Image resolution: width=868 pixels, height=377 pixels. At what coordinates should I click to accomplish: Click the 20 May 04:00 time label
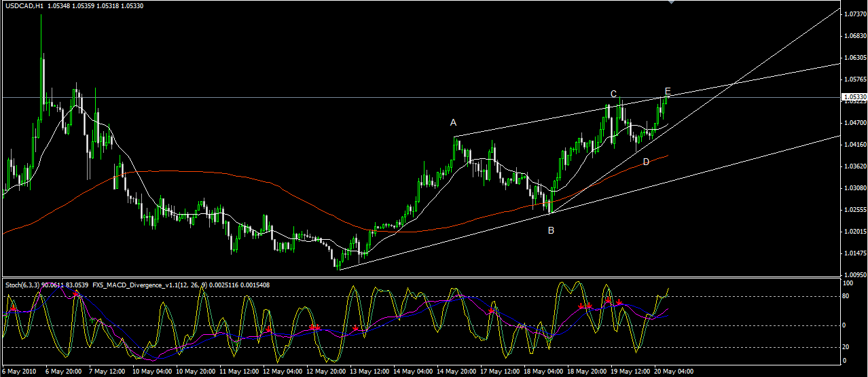tap(674, 372)
